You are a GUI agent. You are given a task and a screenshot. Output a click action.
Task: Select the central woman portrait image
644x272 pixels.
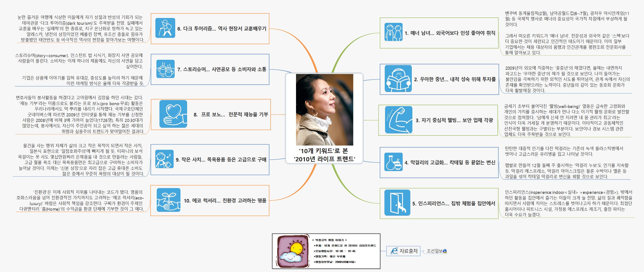(x=324, y=109)
